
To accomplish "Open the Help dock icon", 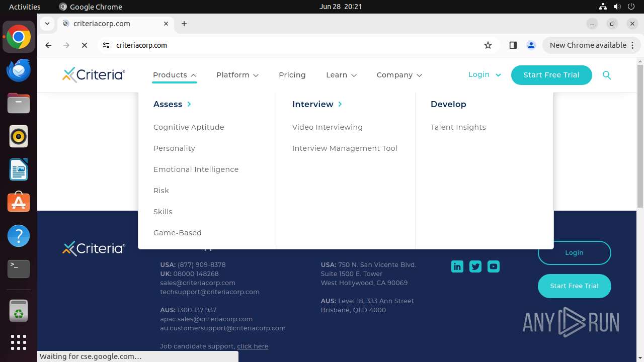I will click(x=19, y=236).
